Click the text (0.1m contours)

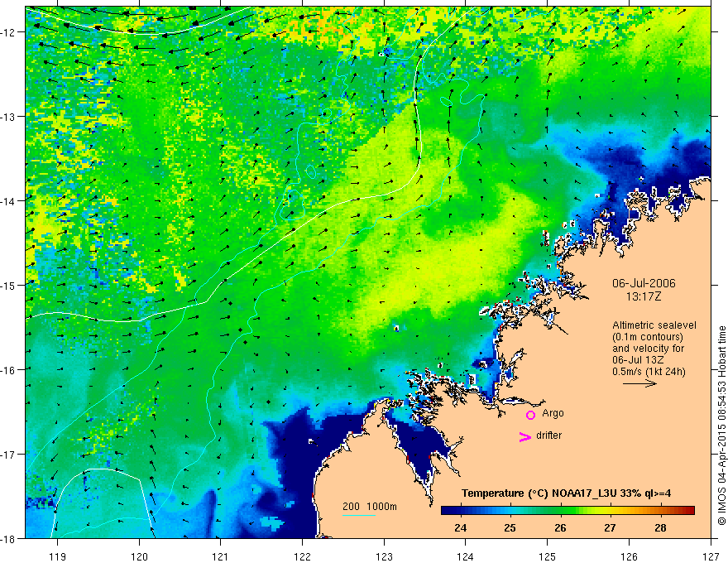point(648,337)
